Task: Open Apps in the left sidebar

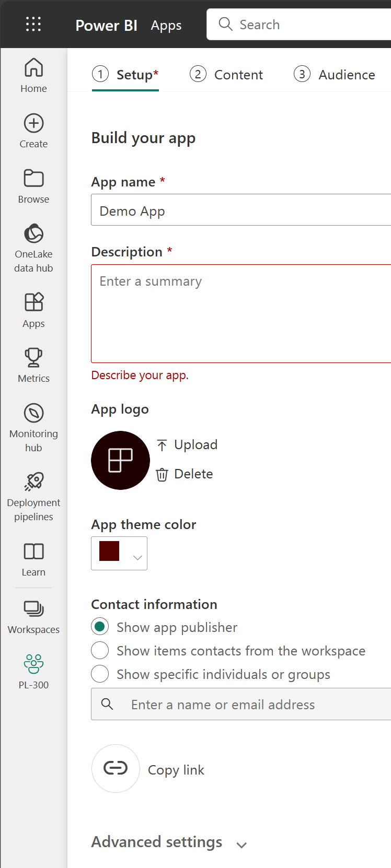Action: pyautogui.click(x=33, y=311)
